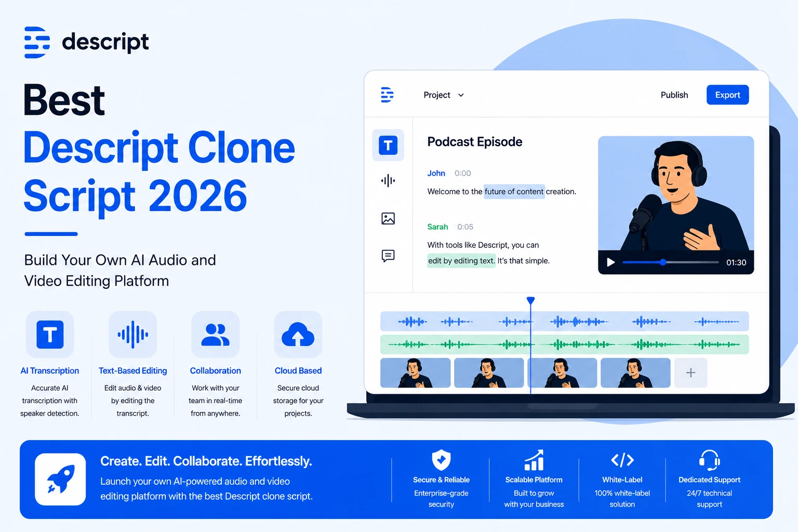
Task: Click the video progress slider knob
Action: (663, 262)
